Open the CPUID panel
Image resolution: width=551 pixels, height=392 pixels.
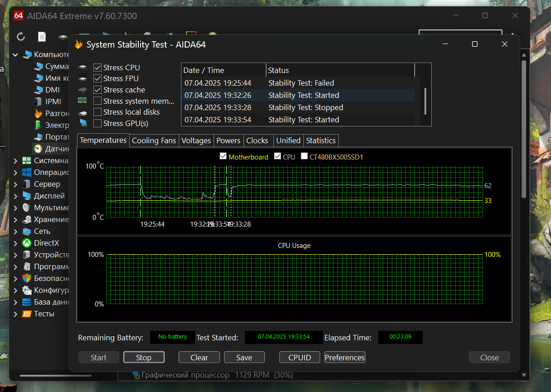click(x=300, y=357)
